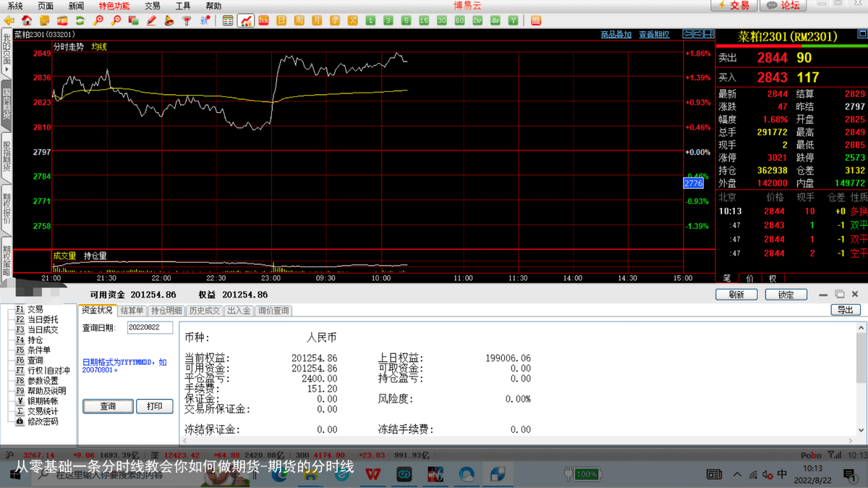868x488 pixels.
Task: Select F4 持仓 in the trade tree
Action: pyautogui.click(x=35, y=340)
